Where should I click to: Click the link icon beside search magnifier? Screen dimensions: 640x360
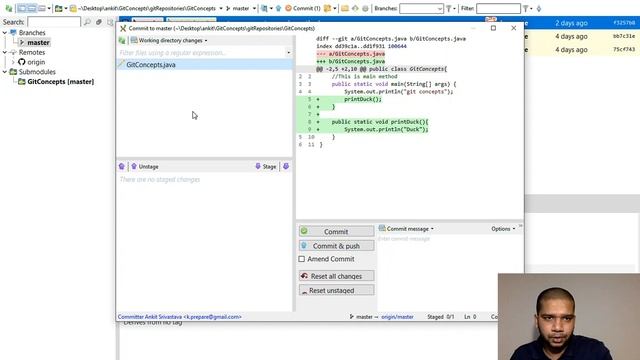(99, 22)
